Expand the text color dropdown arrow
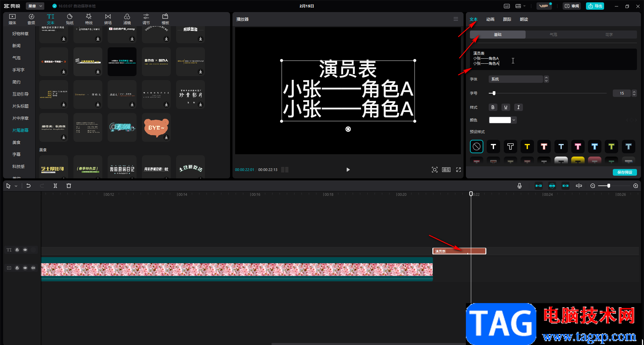 [514, 120]
